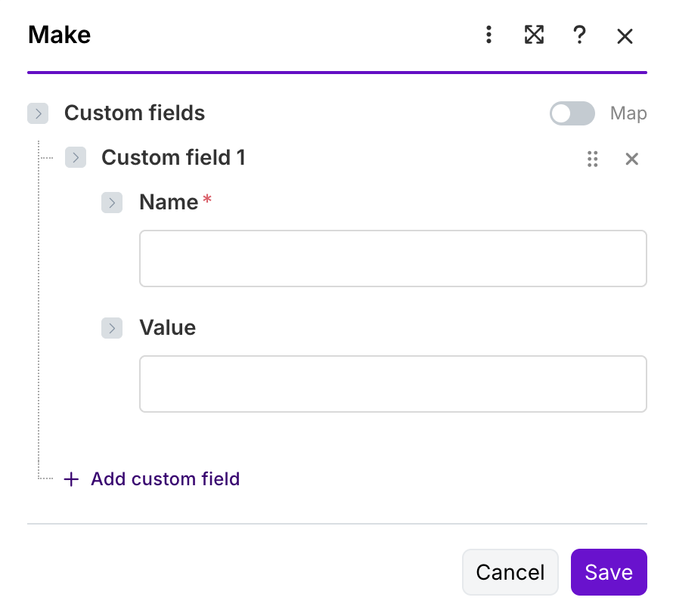Remove Custom field 1 with its X icon

tap(631, 159)
